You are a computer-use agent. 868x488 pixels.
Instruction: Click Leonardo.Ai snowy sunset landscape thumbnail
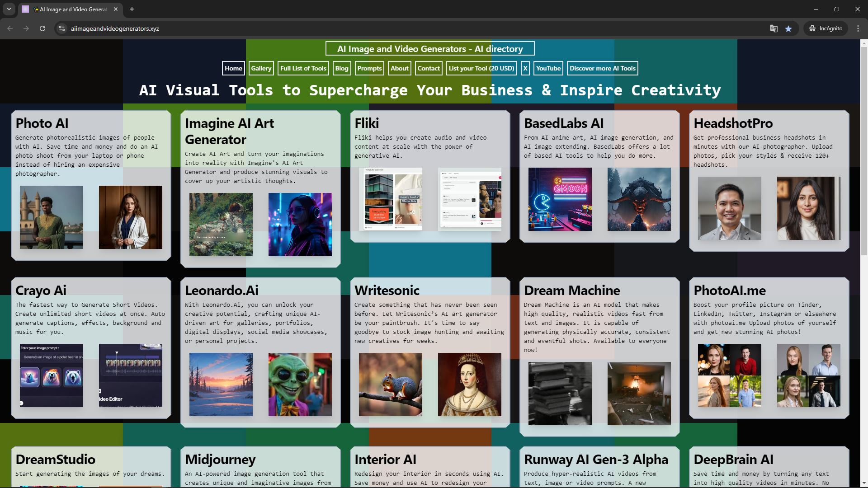tap(221, 385)
